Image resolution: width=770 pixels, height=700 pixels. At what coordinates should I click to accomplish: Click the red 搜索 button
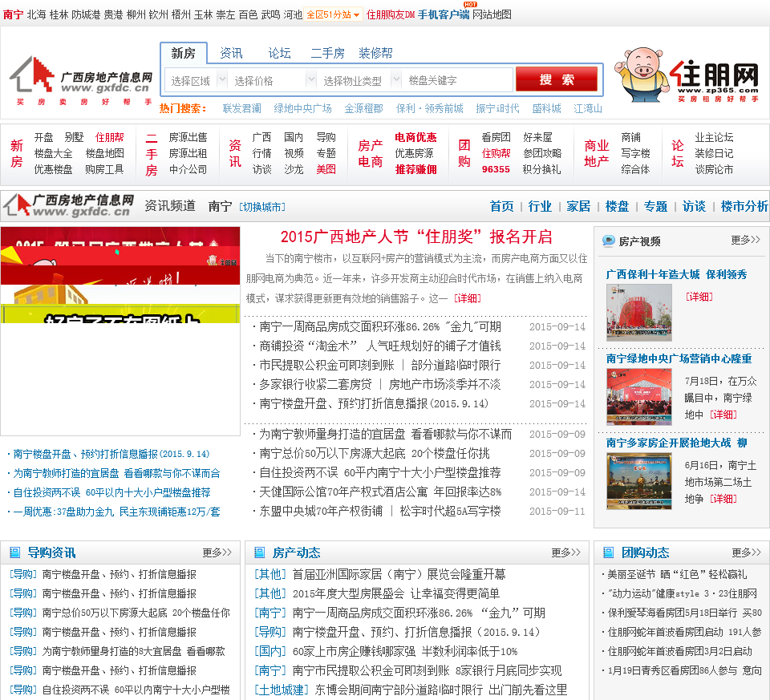click(557, 79)
